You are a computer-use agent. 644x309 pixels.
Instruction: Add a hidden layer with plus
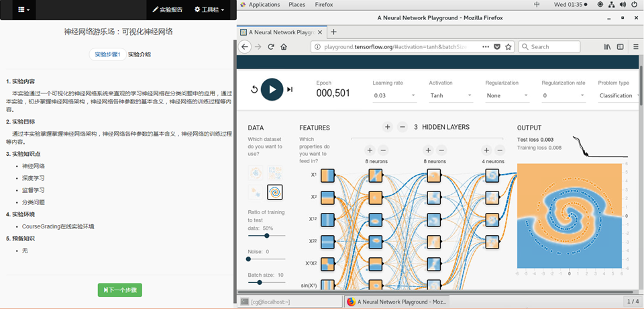(387, 127)
